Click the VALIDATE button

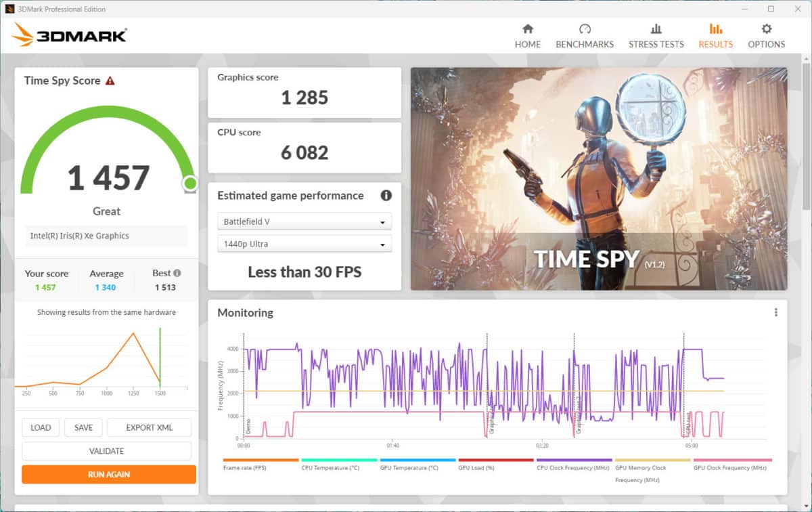[106, 450]
